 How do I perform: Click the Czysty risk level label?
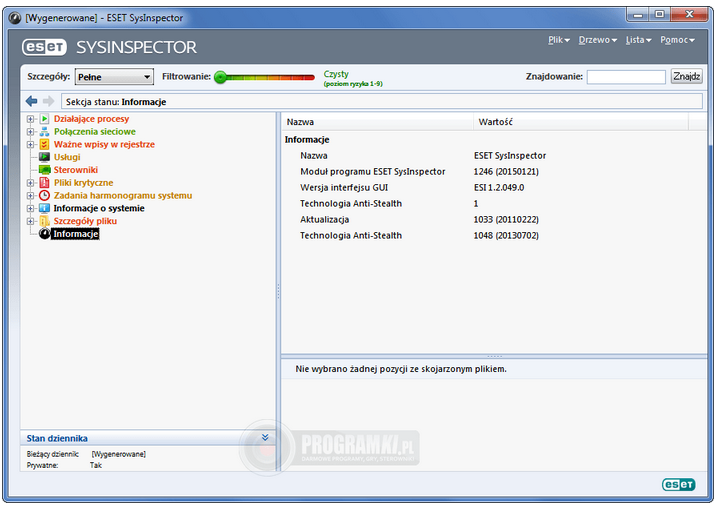(336, 74)
